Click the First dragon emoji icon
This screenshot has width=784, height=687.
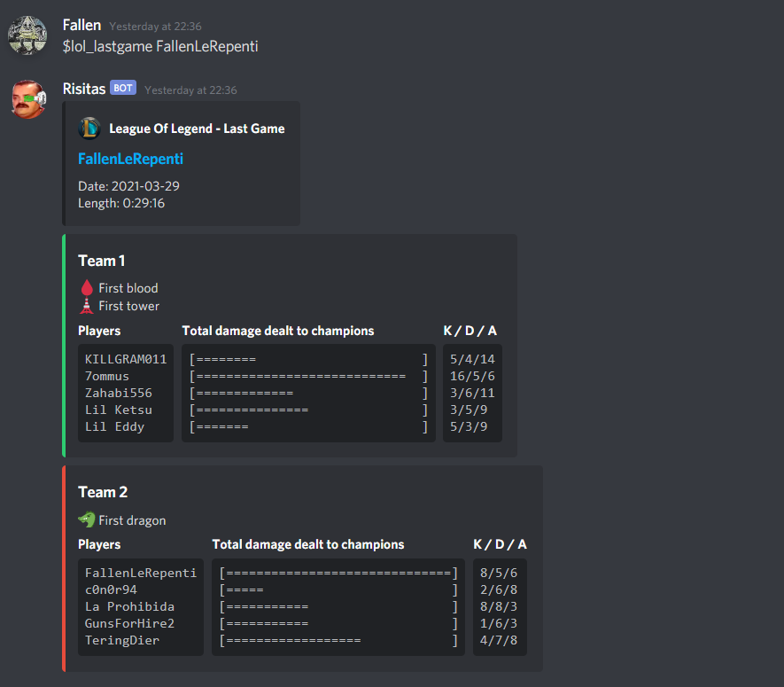click(x=87, y=519)
